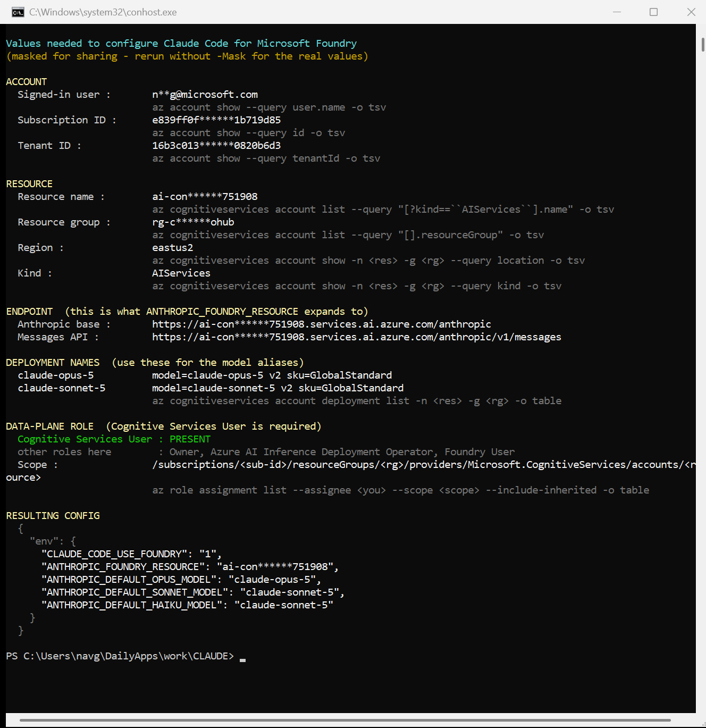Viewport: 706px width, 728px height.
Task: Click the Scope path starting /subscriptions/
Action: (424, 465)
